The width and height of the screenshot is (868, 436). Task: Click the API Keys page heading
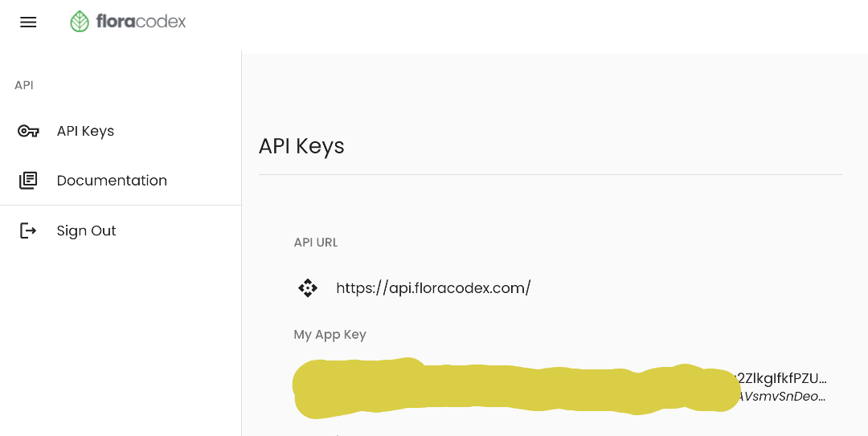click(301, 146)
